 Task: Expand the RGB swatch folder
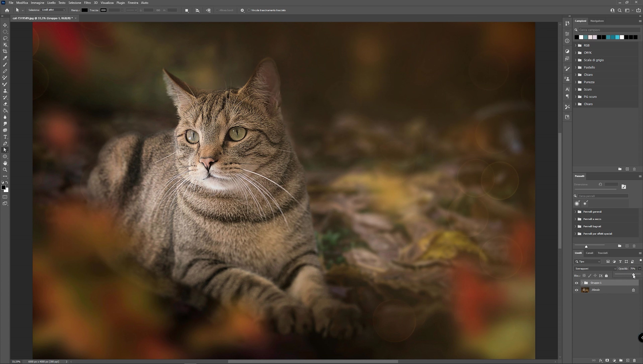point(576,45)
